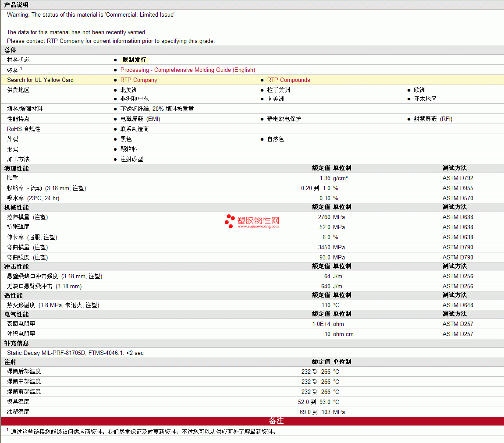Click the 弯曲模量 value 3450
504x443 pixels.
[x=324, y=247]
